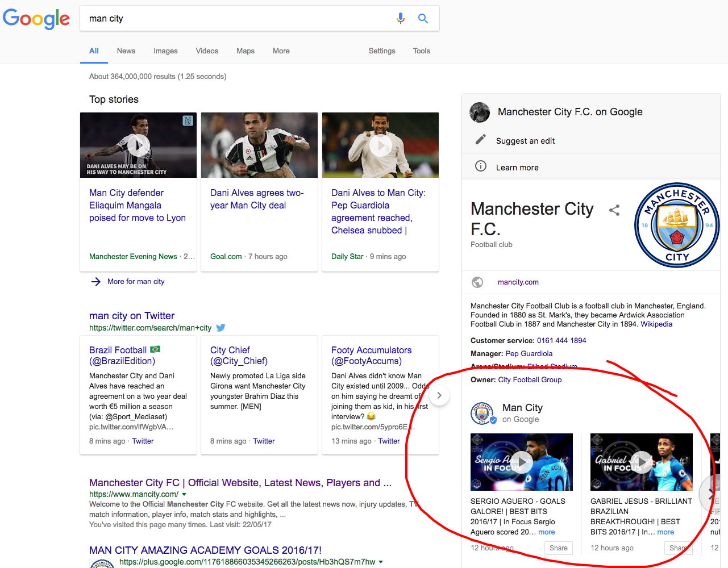
Task: Open Brazil Football @BrazilEdition tweet header
Action: click(124, 356)
